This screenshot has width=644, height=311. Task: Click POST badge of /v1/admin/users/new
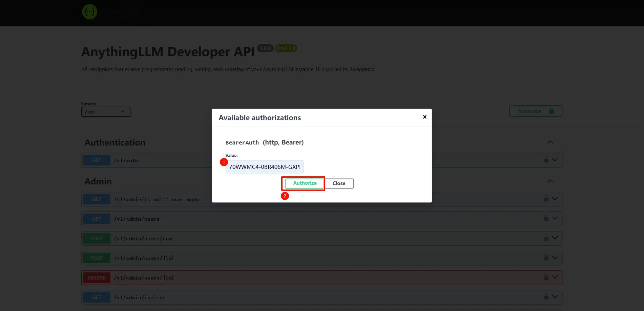pyautogui.click(x=97, y=239)
